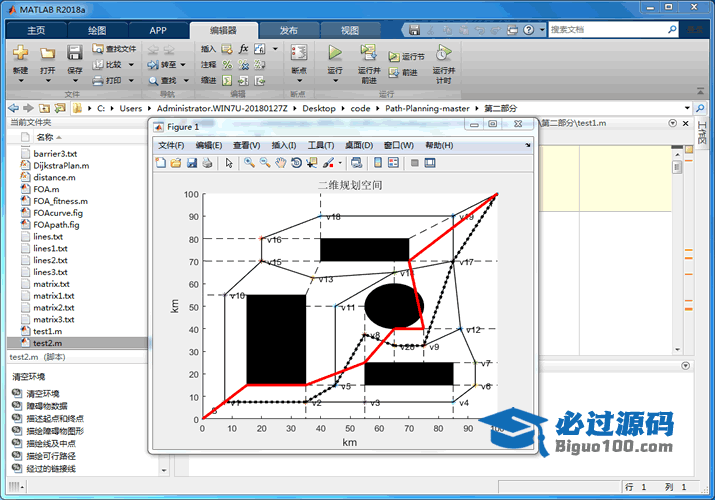Toggle Insert Legend in the Figure 1 toolbar
The image size is (715, 500).
pos(394,163)
